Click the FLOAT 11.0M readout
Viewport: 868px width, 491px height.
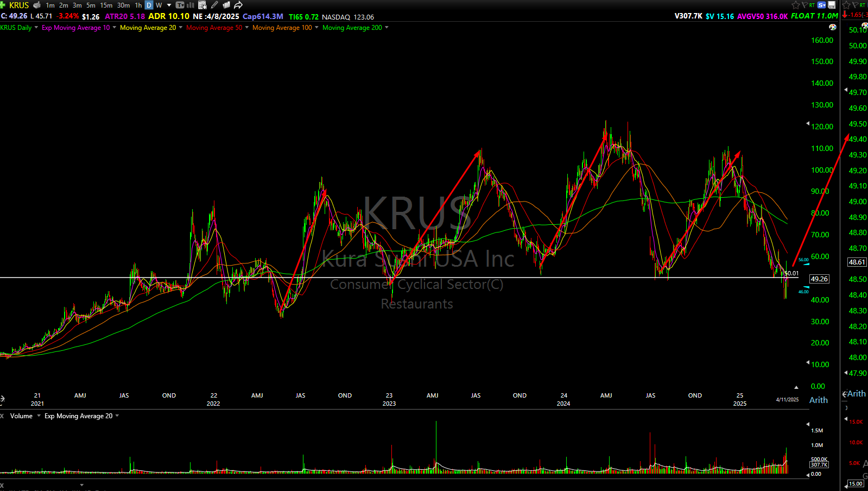point(814,16)
